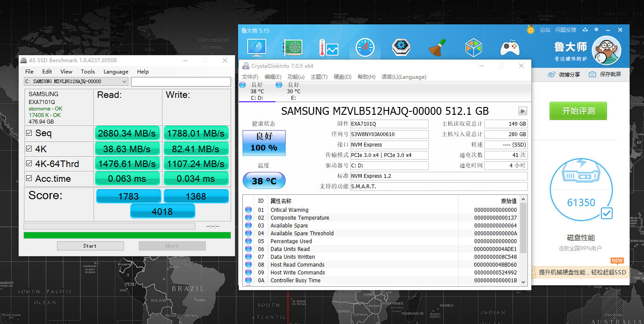The image size is (644, 324).
Task: Click serial number field S3W8NY0JA00610
Action: pos(389,134)
